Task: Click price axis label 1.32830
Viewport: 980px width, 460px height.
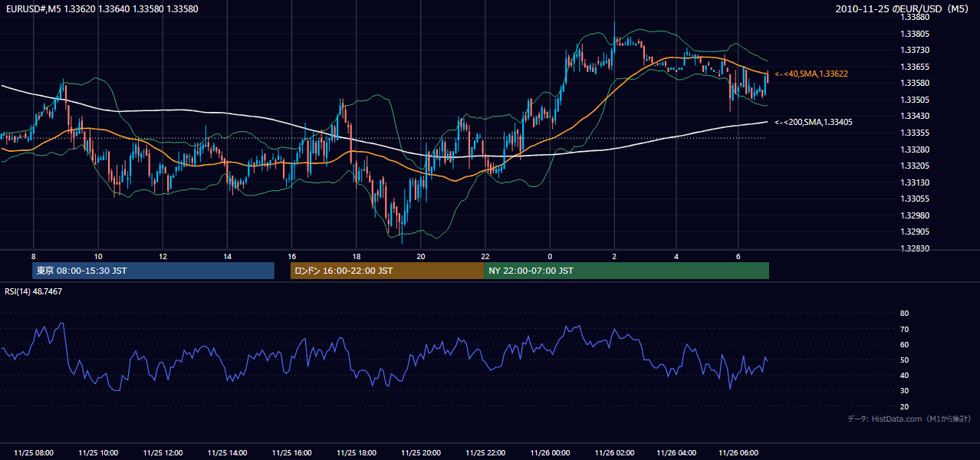Action: coord(916,248)
